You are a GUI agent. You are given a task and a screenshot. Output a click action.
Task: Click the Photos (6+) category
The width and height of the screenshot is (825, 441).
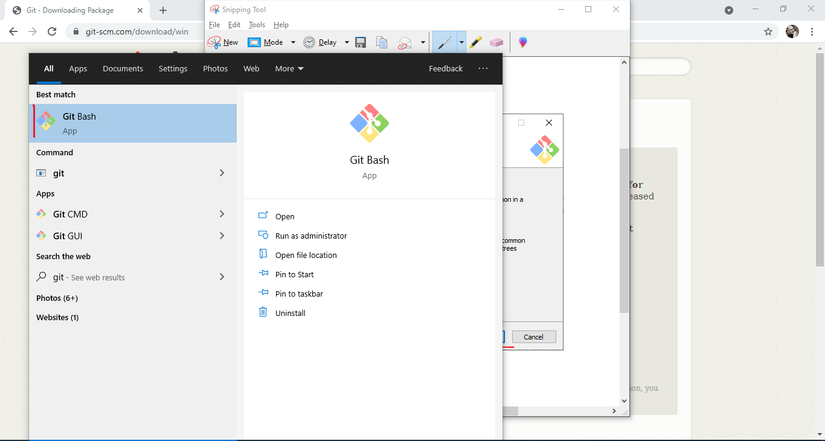pos(57,298)
